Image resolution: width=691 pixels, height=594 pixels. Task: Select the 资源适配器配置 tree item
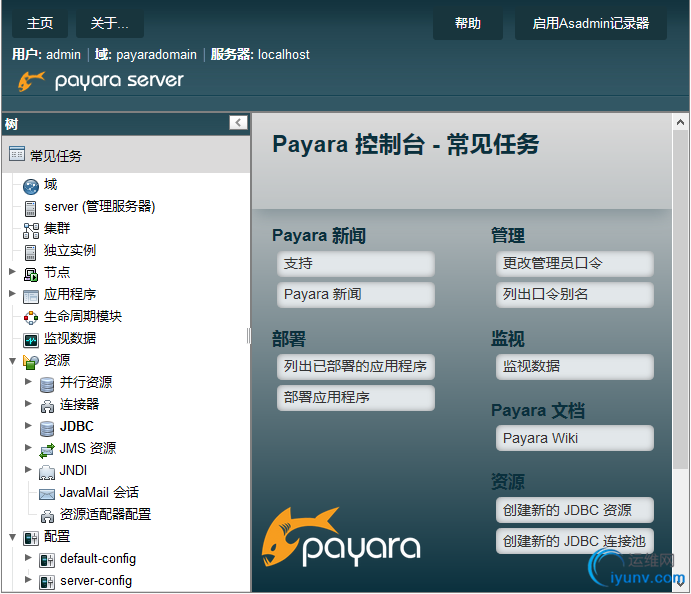(x=105, y=514)
